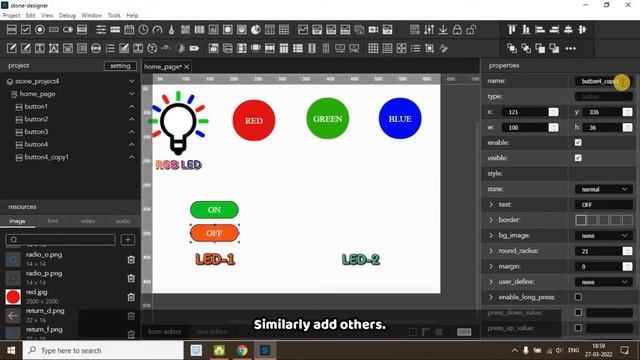Select the checkbox widget tool
Image resolution: width=640 pixels, height=360 pixels.
pyautogui.click(x=26, y=29)
